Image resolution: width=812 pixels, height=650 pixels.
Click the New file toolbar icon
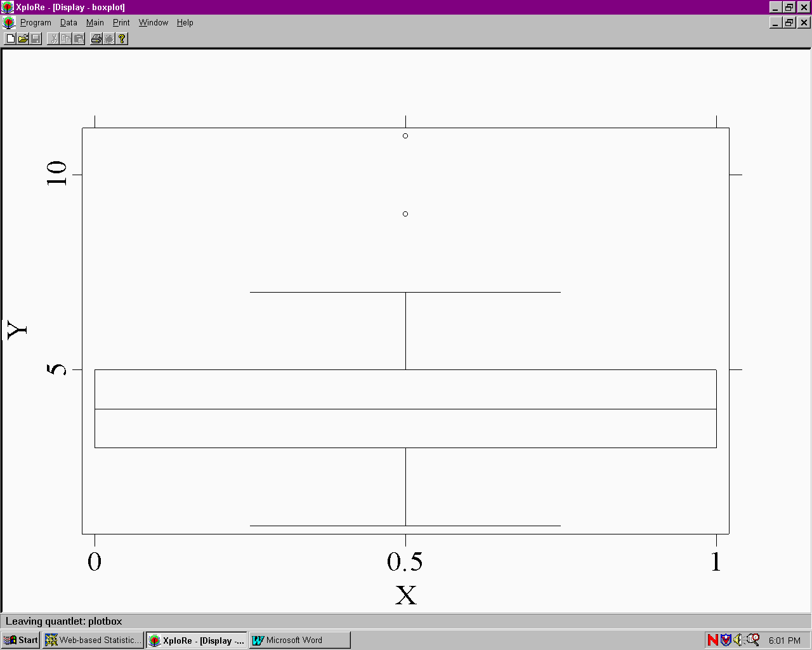pyautogui.click(x=10, y=39)
